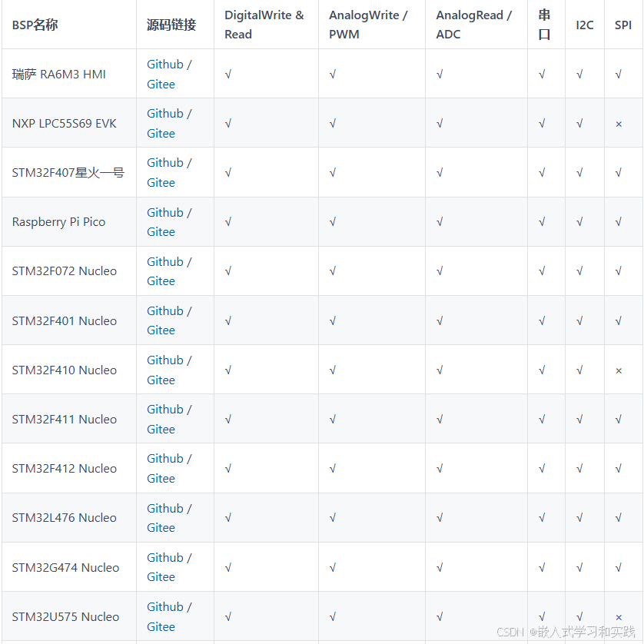Image resolution: width=644 pixels, height=644 pixels.
Task: Open Github link for Raspberry Pi Pico
Action: (165, 213)
